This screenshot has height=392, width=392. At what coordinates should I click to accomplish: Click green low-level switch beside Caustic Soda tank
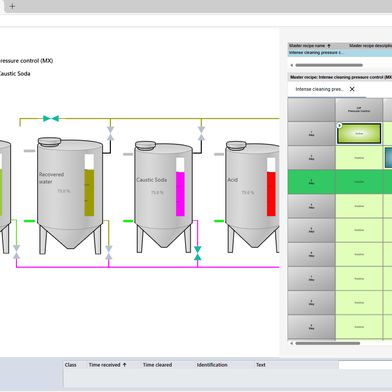coord(128,221)
